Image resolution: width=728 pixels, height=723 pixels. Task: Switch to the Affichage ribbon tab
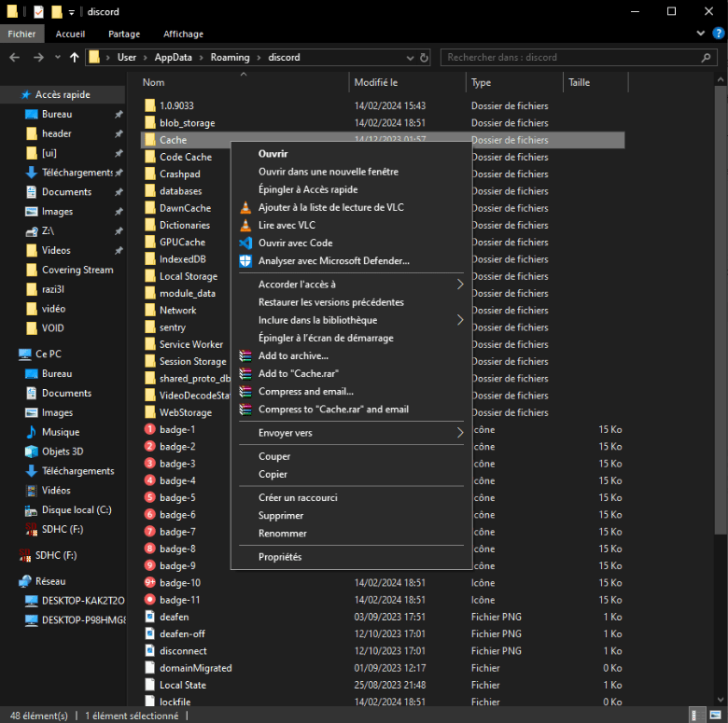(183, 34)
